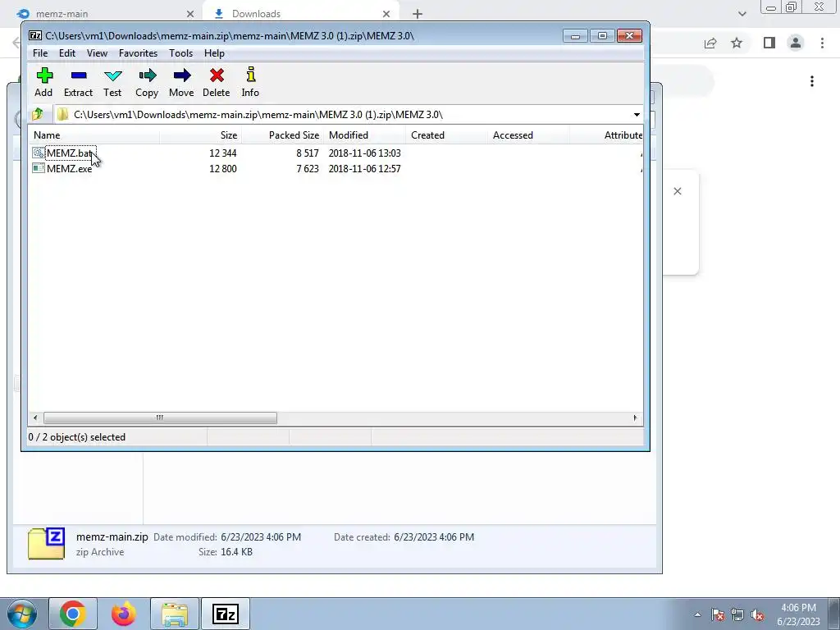Sort by Packed Size column header
Screen dimensions: 840x630
pyautogui.click(x=282, y=135)
